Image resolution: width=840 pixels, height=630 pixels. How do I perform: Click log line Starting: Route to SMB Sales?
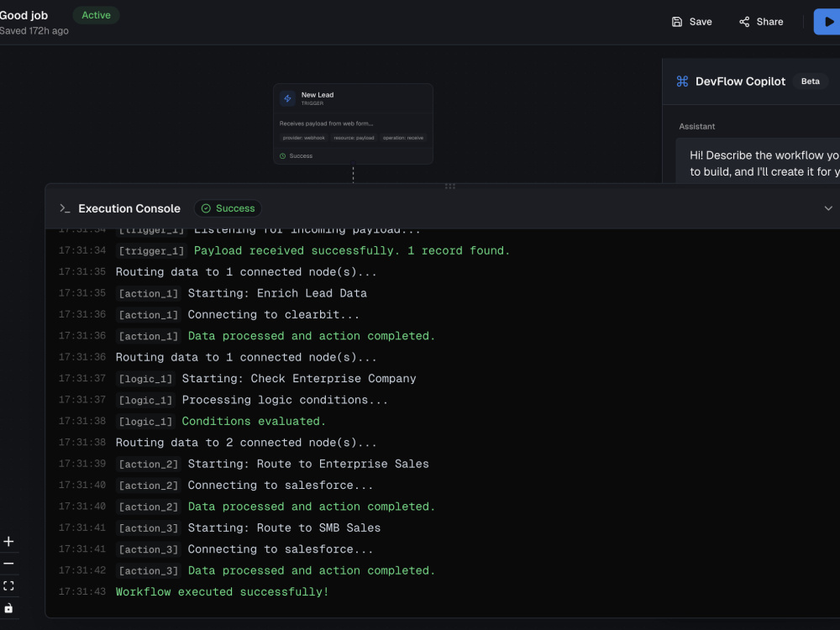pyautogui.click(x=284, y=528)
